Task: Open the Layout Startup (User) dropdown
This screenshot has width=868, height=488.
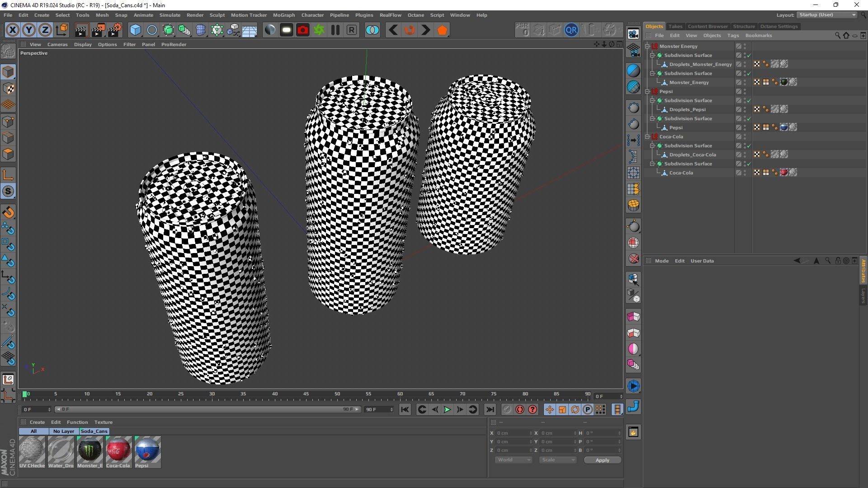Action: (826, 15)
